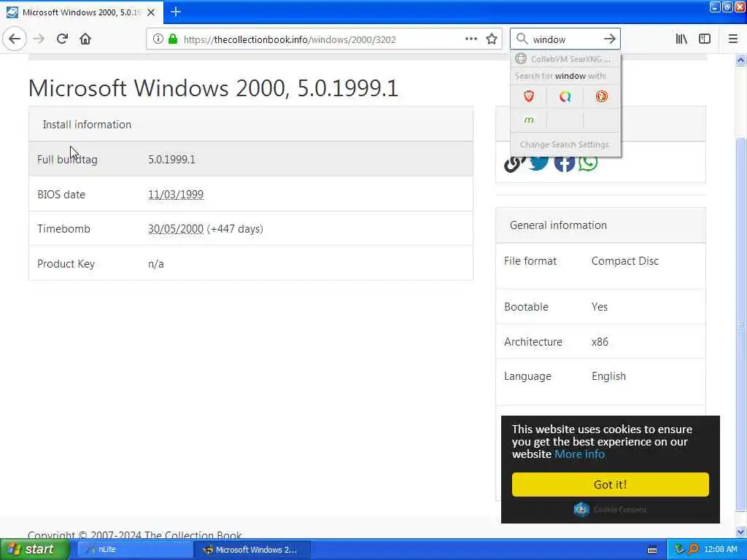Accept cookies with Got it!

pyautogui.click(x=611, y=484)
